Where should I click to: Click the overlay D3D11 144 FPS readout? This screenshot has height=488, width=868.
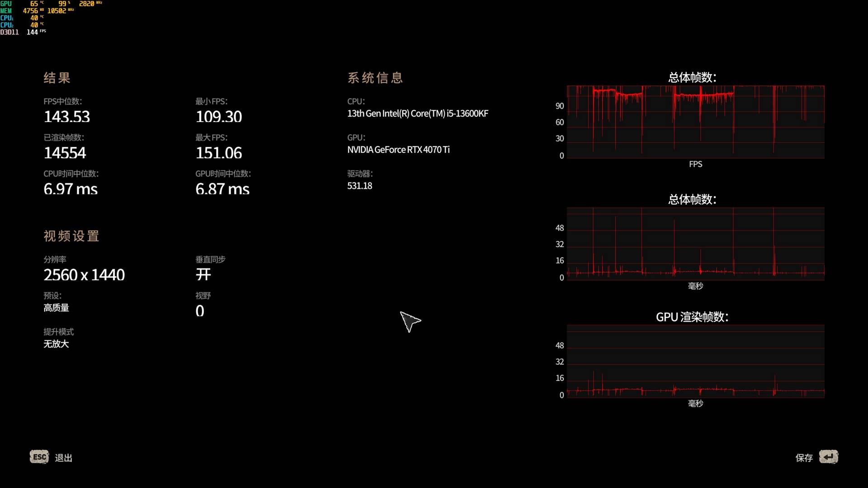tap(23, 32)
